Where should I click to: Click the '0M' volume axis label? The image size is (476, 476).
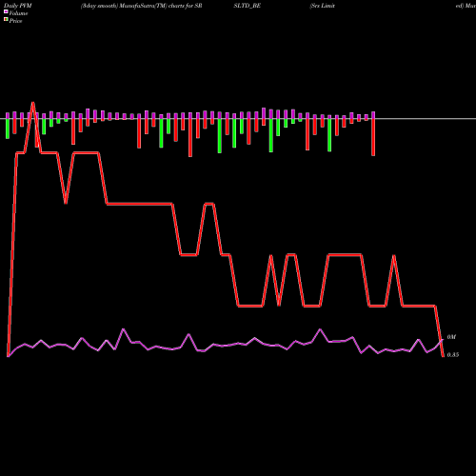tap(451, 337)
